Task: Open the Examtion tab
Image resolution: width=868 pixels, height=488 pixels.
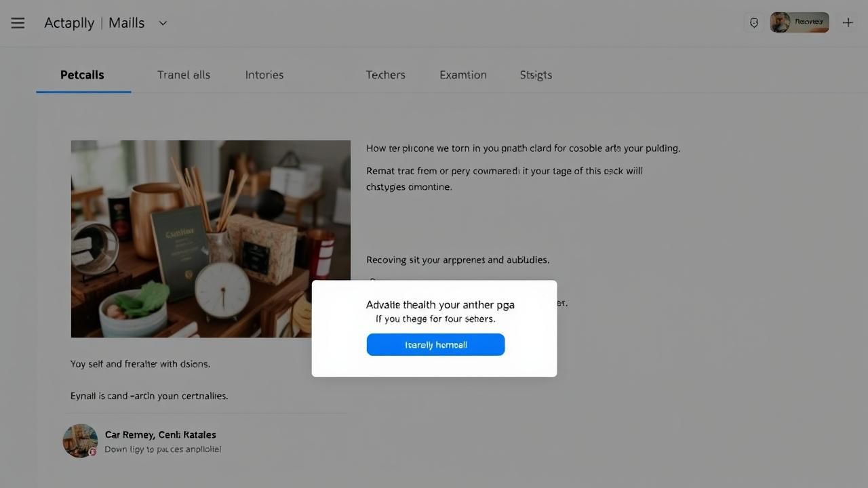Action: [x=462, y=75]
